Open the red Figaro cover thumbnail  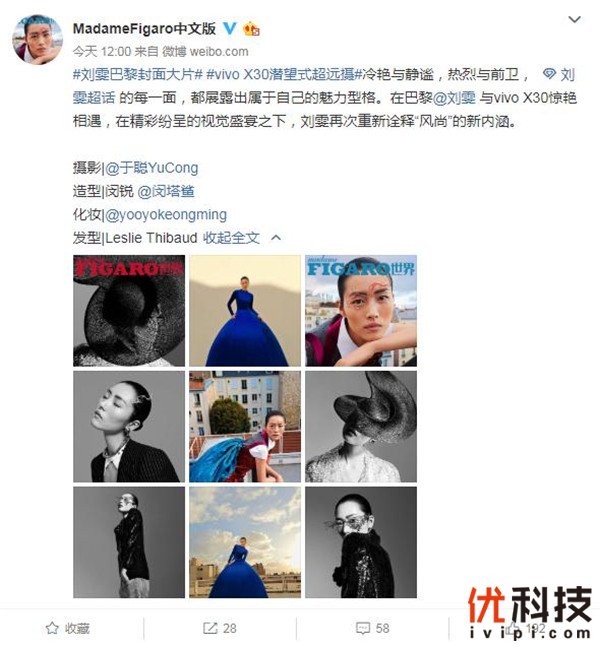tap(129, 311)
